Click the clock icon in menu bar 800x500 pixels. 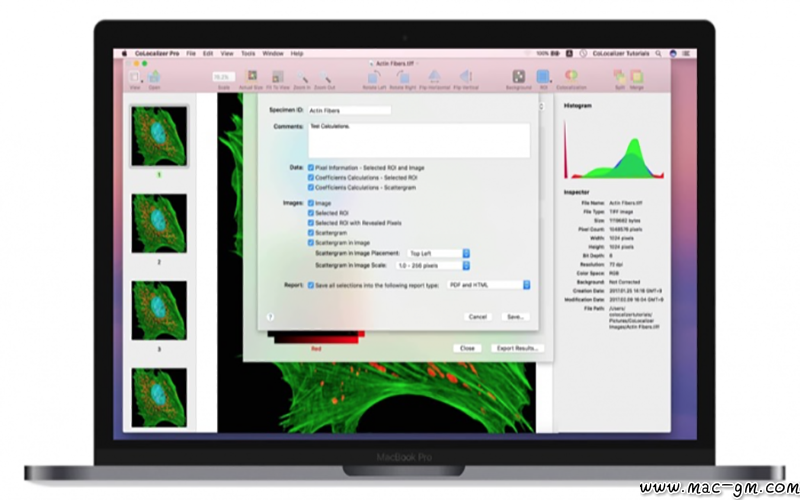tap(583, 53)
